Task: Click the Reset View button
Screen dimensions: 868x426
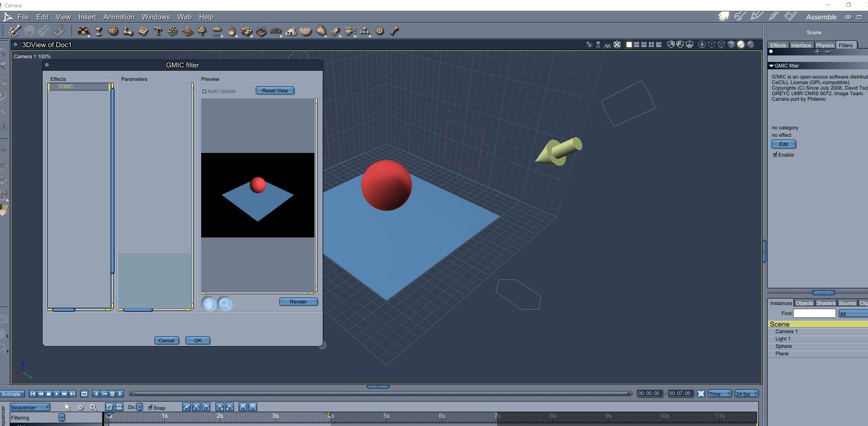Action: click(x=275, y=91)
